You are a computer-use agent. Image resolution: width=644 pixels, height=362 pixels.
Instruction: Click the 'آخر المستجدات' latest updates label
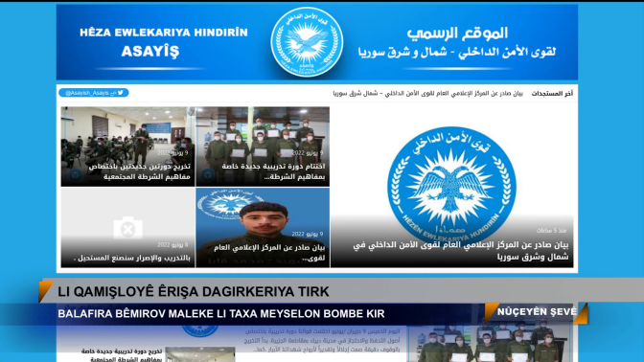click(x=552, y=94)
